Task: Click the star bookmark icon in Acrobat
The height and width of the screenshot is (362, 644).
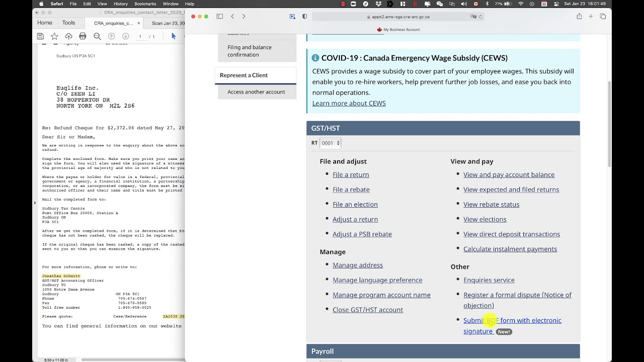Action: [54, 36]
